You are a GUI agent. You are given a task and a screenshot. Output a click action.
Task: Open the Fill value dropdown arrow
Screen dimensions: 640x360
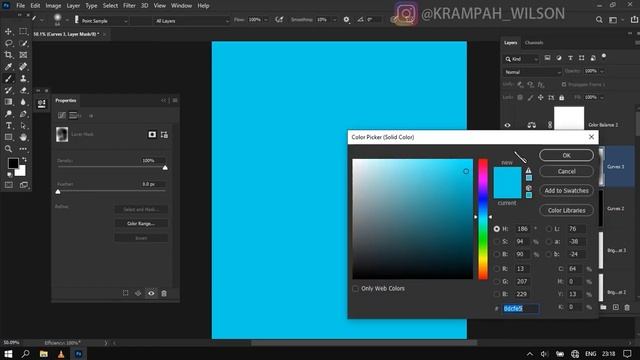602,98
